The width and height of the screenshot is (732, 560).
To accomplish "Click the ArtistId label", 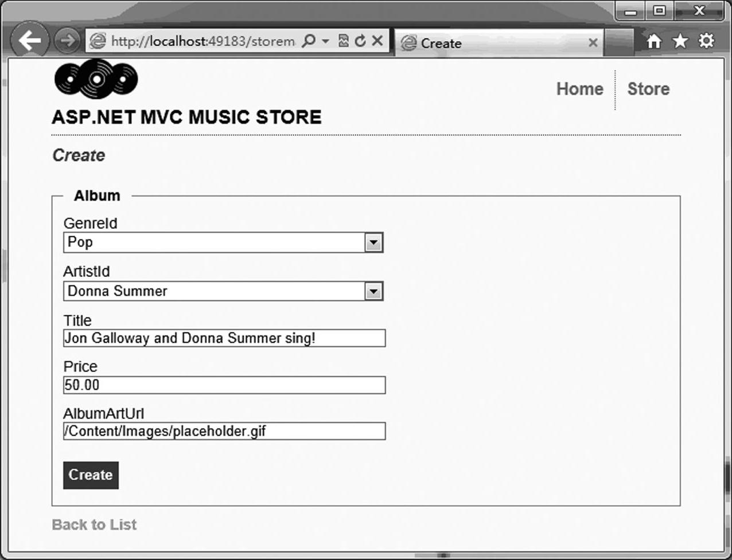I will click(87, 271).
